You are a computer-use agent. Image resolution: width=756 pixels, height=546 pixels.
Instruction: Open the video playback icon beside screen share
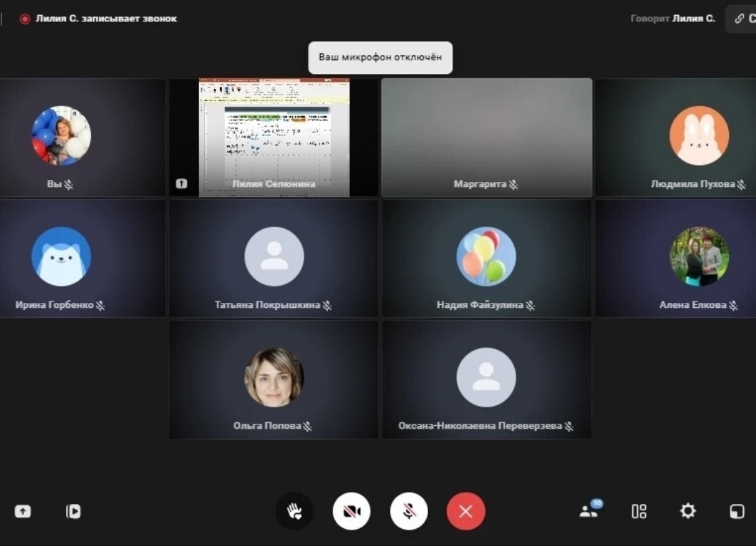click(x=73, y=511)
